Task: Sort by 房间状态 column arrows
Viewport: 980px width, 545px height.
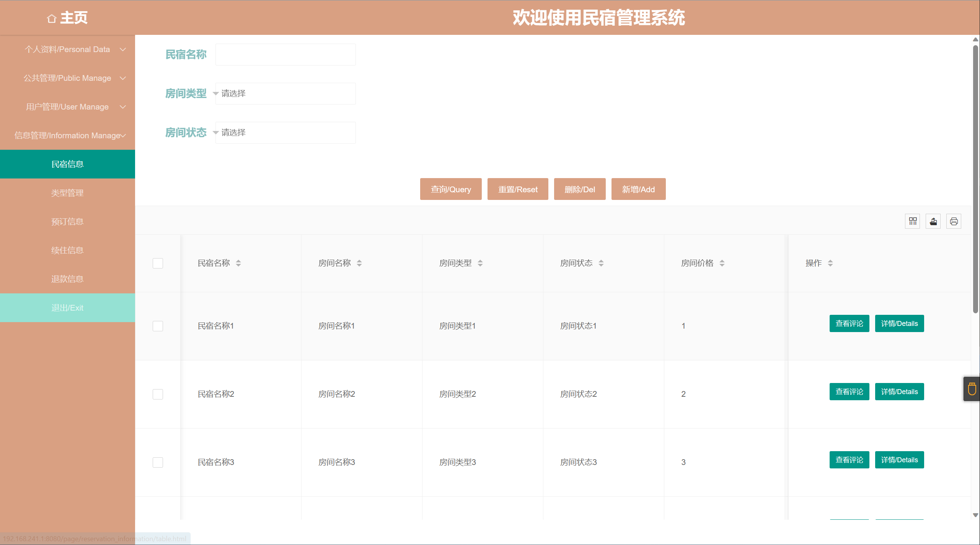Action: pyautogui.click(x=601, y=263)
